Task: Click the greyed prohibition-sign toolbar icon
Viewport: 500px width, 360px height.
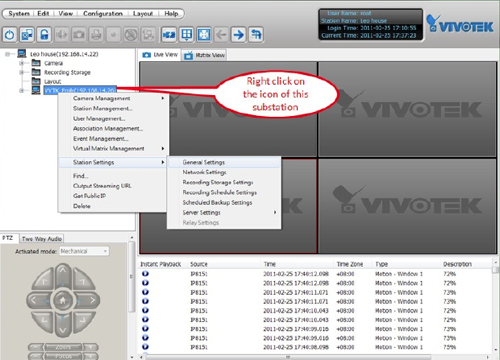Action: pyautogui.click(x=131, y=34)
